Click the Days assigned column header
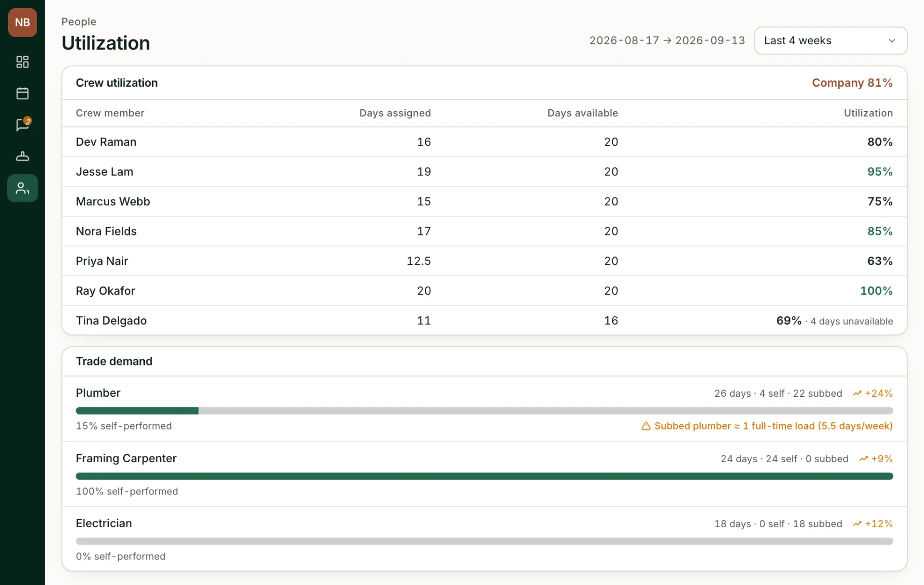Screen dimensions: 924x585 coord(395,113)
